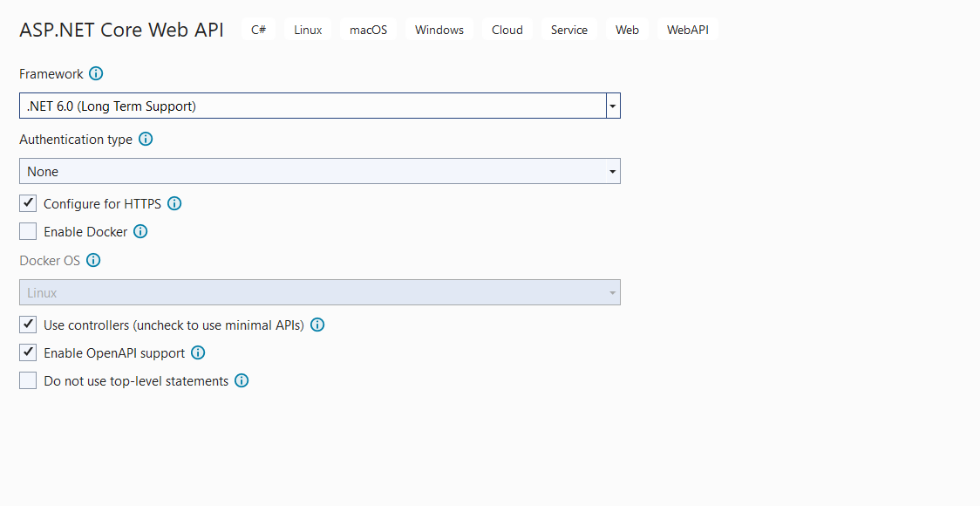Click the Docker OS info icon
This screenshot has height=506, width=980.
pos(93,260)
